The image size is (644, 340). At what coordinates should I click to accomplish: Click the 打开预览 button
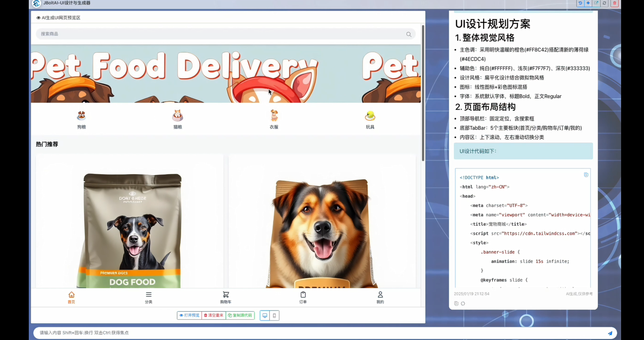point(189,315)
